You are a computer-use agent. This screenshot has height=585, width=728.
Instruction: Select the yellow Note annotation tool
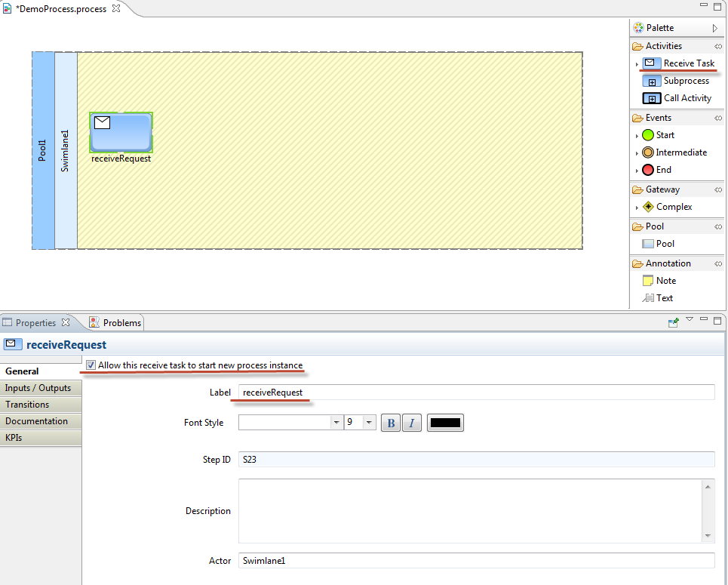[659, 281]
